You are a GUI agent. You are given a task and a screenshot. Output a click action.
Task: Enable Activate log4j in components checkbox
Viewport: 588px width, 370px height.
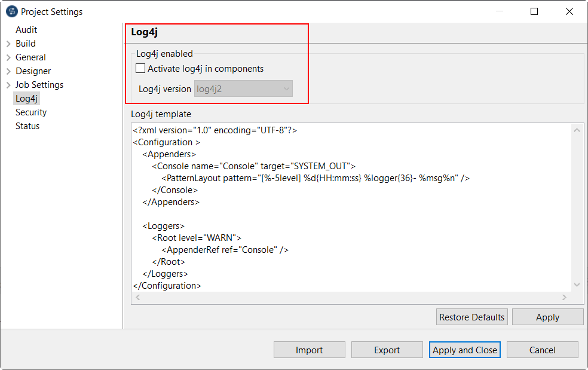point(141,69)
